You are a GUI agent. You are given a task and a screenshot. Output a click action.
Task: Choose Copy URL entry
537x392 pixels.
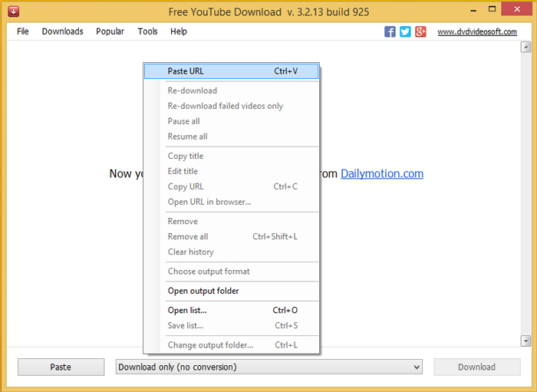(231, 186)
